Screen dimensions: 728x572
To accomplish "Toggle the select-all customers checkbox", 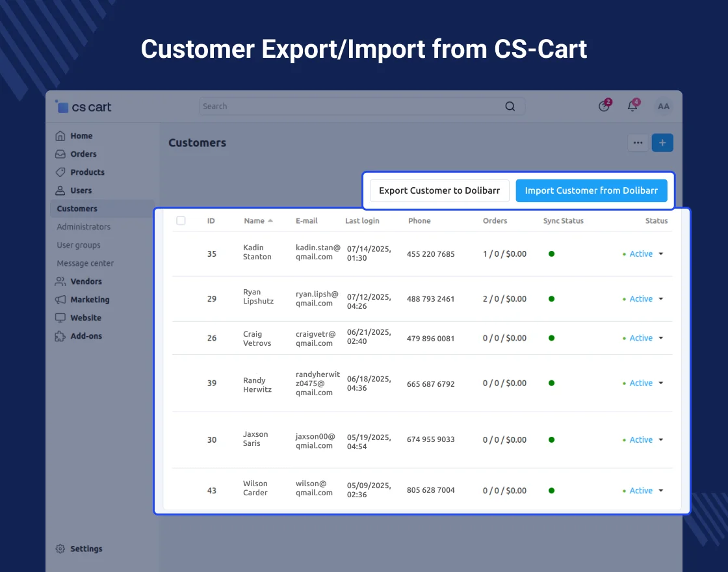I will click(181, 221).
